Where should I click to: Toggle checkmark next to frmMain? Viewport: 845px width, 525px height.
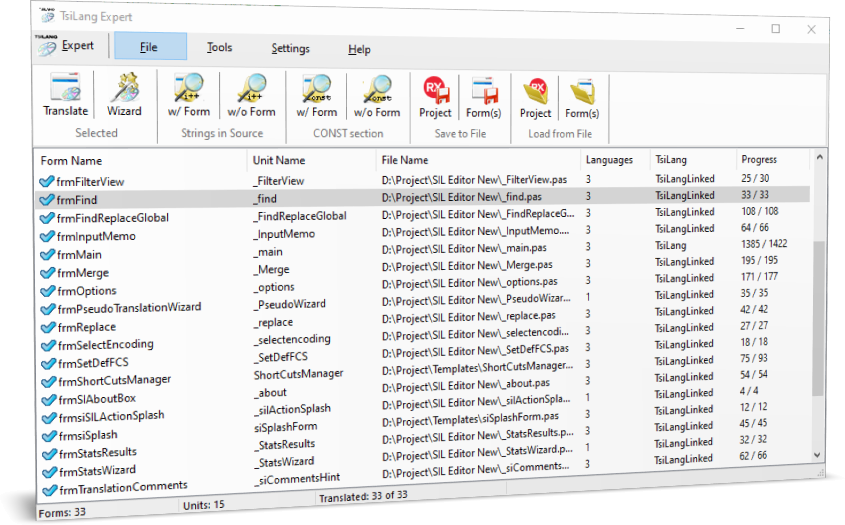(49, 254)
